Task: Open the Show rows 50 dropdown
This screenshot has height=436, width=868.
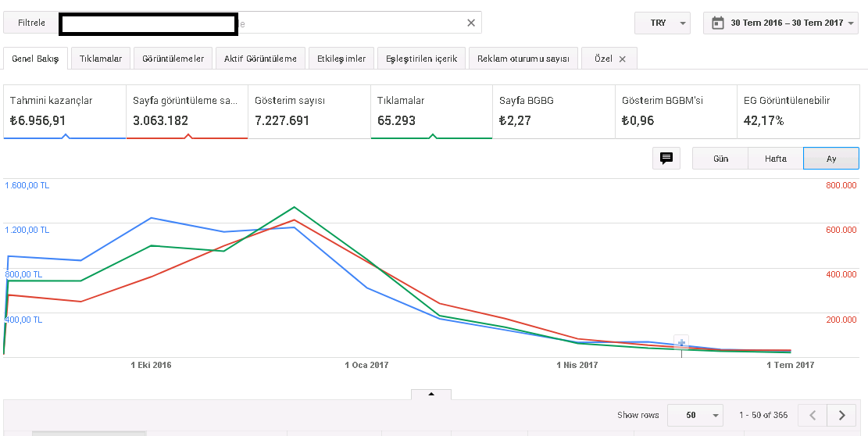Action: (x=695, y=415)
